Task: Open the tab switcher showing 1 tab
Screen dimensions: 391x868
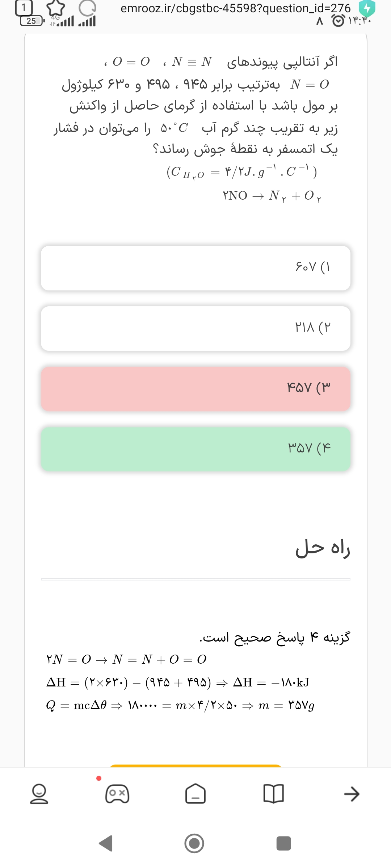Action: tap(24, 8)
